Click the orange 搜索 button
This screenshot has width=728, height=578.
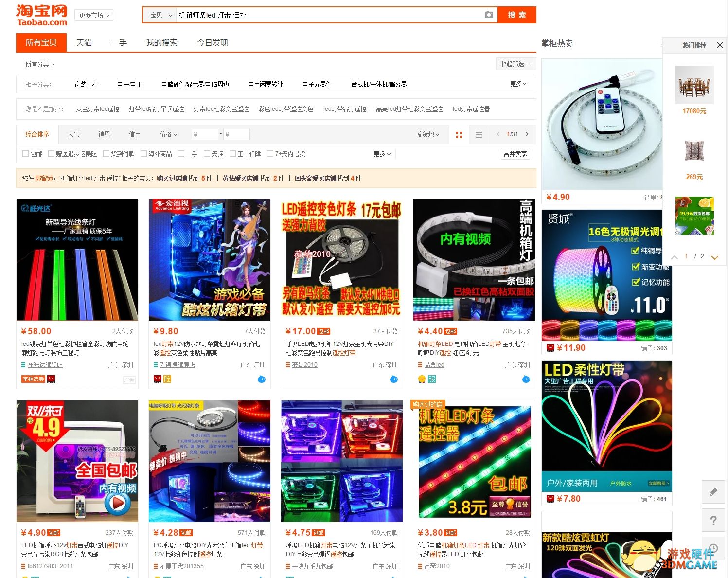click(517, 15)
